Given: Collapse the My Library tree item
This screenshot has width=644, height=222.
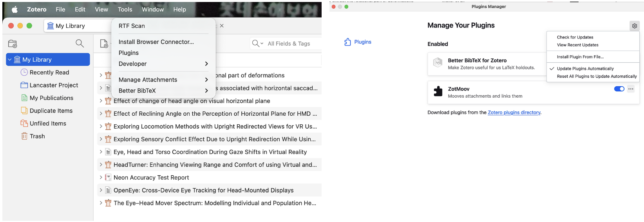Looking at the screenshot, I should point(10,60).
